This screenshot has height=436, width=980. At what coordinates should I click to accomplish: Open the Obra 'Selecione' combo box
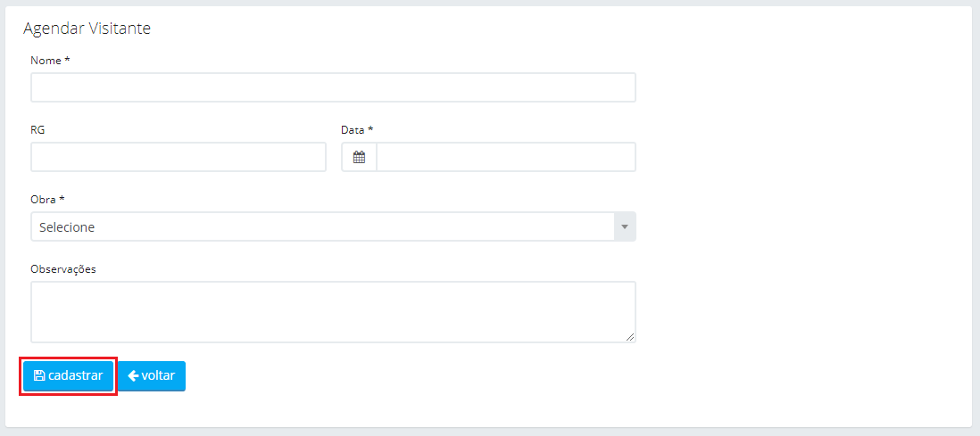click(333, 226)
